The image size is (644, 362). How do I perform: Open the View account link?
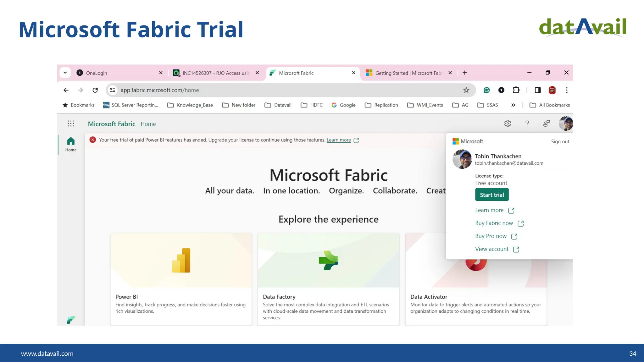pyautogui.click(x=497, y=249)
